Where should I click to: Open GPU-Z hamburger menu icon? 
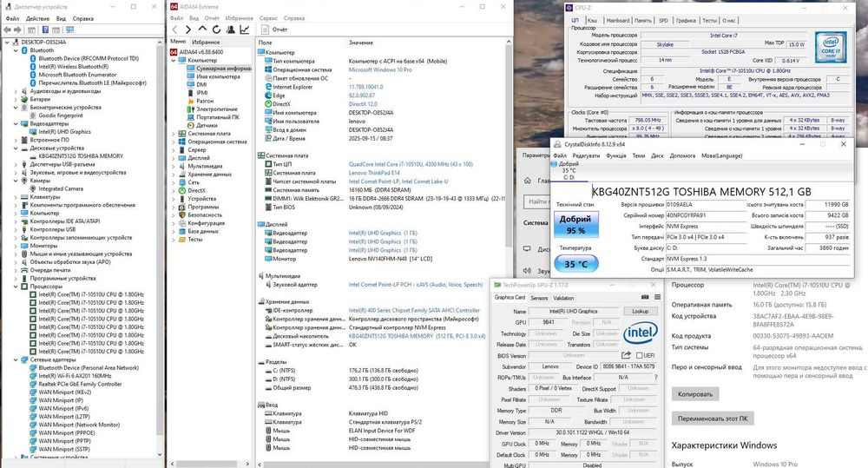(657, 298)
